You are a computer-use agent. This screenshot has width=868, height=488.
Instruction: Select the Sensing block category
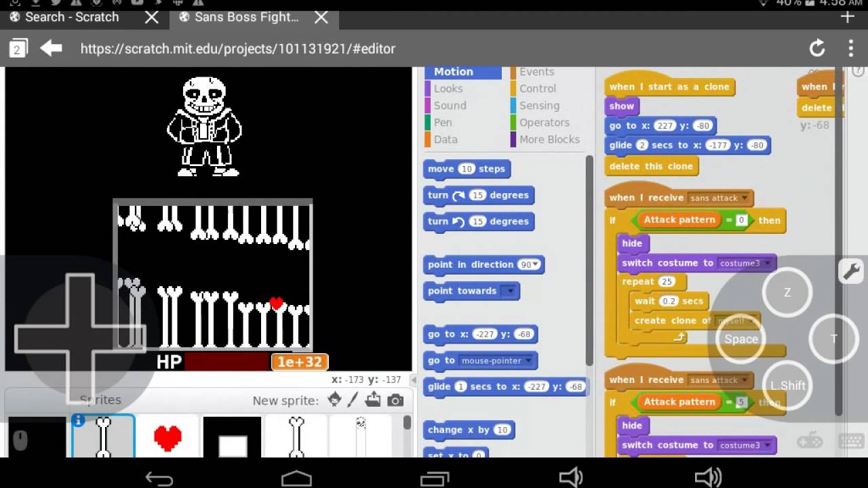tap(539, 106)
